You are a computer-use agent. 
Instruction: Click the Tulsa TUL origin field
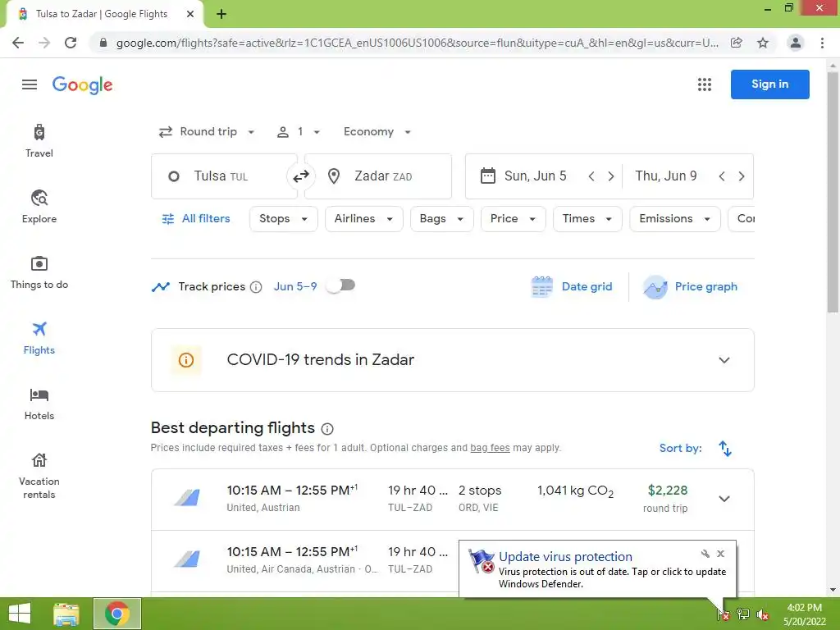click(224, 176)
